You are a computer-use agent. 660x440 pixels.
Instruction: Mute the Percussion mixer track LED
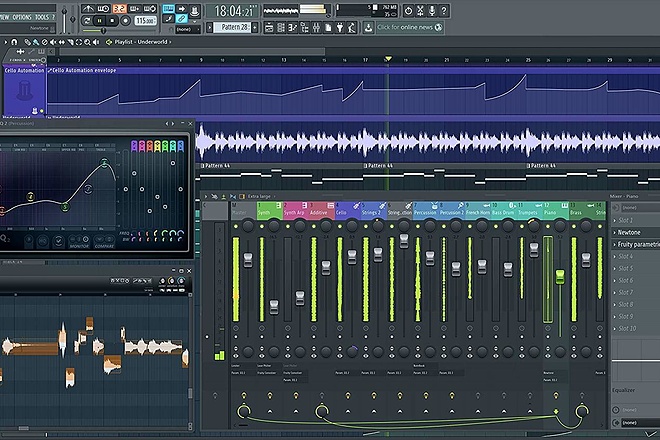(x=418, y=227)
